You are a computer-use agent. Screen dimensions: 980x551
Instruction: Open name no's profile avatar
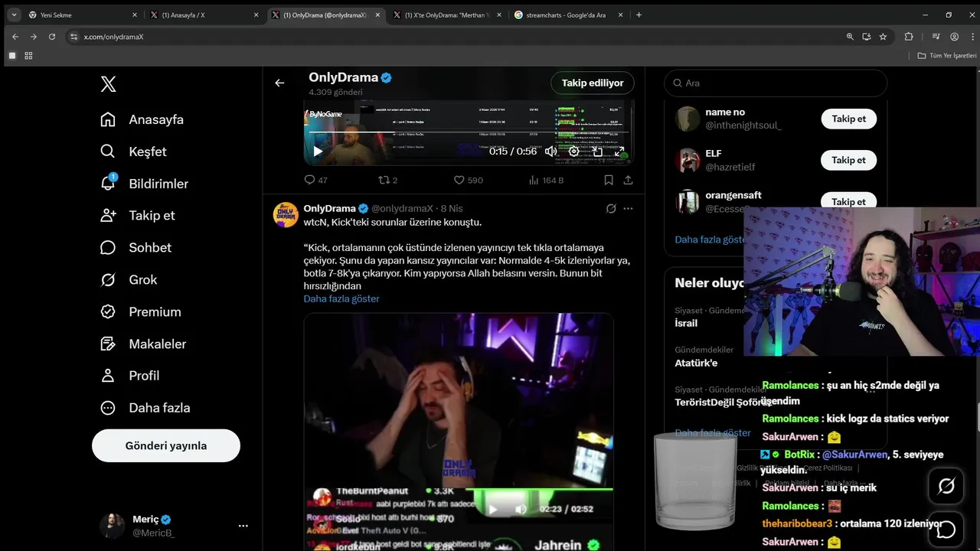pyautogui.click(x=688, y=119)
